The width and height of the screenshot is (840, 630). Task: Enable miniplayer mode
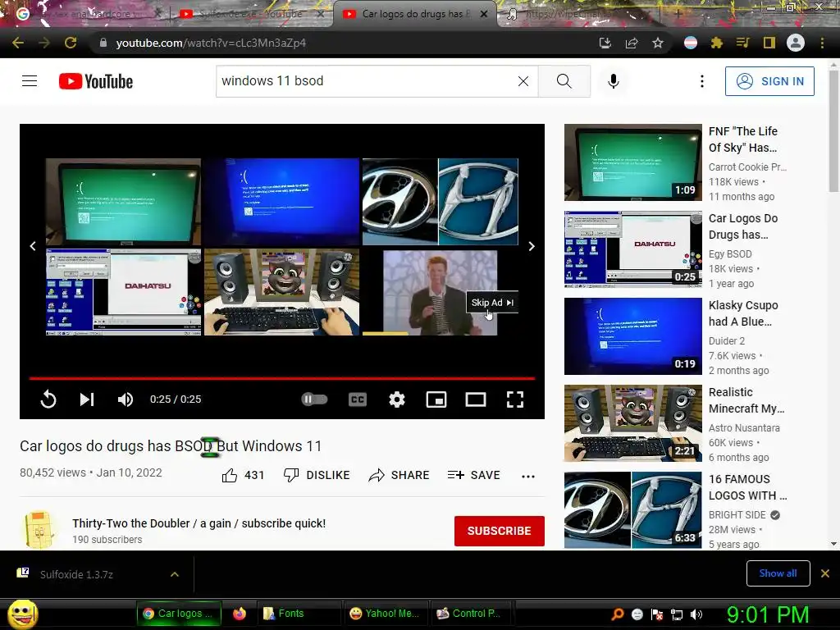[x=436, y=399]
